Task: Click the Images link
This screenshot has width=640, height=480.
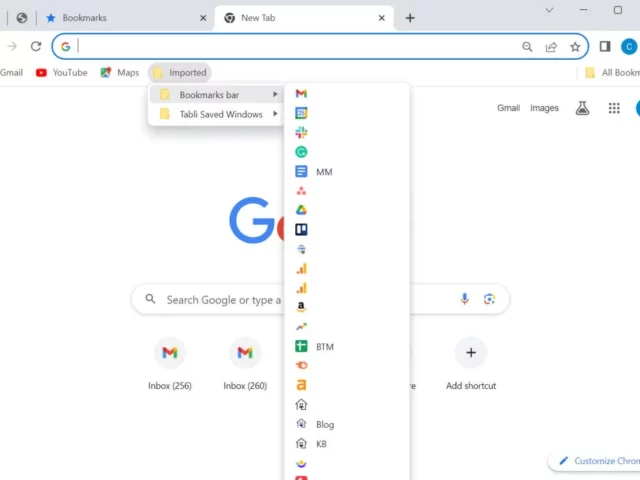Action: tap(544, 108)
